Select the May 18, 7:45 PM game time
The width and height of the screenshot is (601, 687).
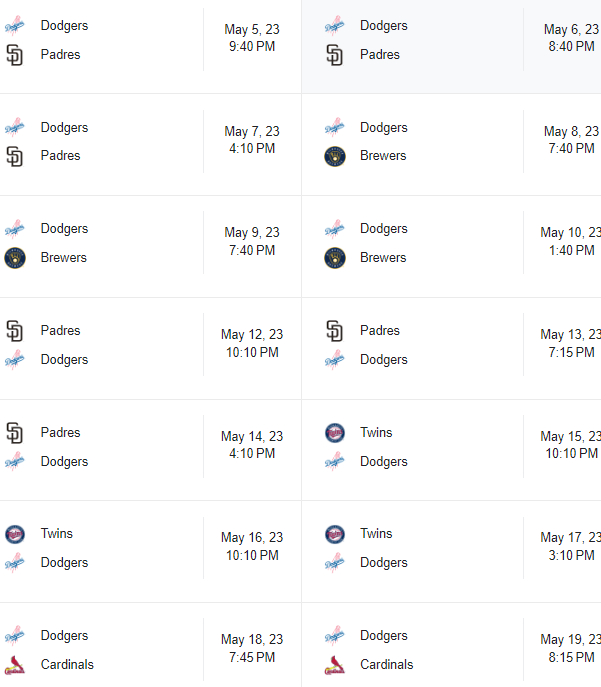(x=252, y=649)
